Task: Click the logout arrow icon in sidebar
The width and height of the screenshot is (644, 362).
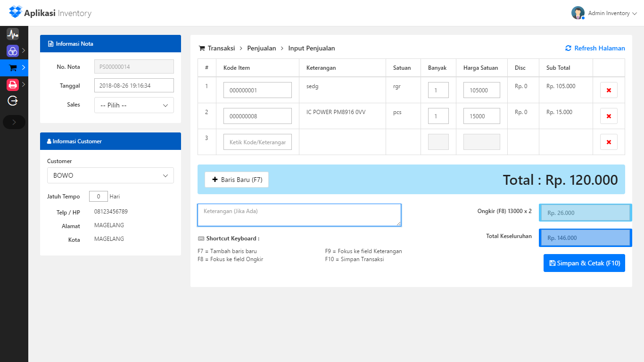Action: 13,100
